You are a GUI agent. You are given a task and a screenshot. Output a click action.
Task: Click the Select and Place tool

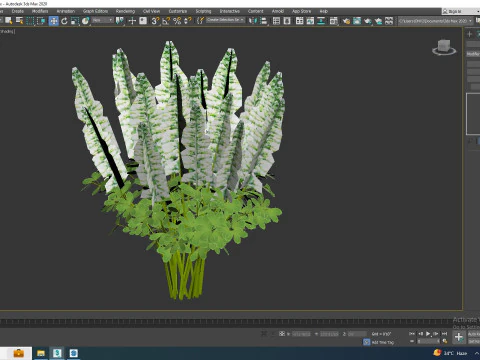pyautogui.click(x=86, y=21)
